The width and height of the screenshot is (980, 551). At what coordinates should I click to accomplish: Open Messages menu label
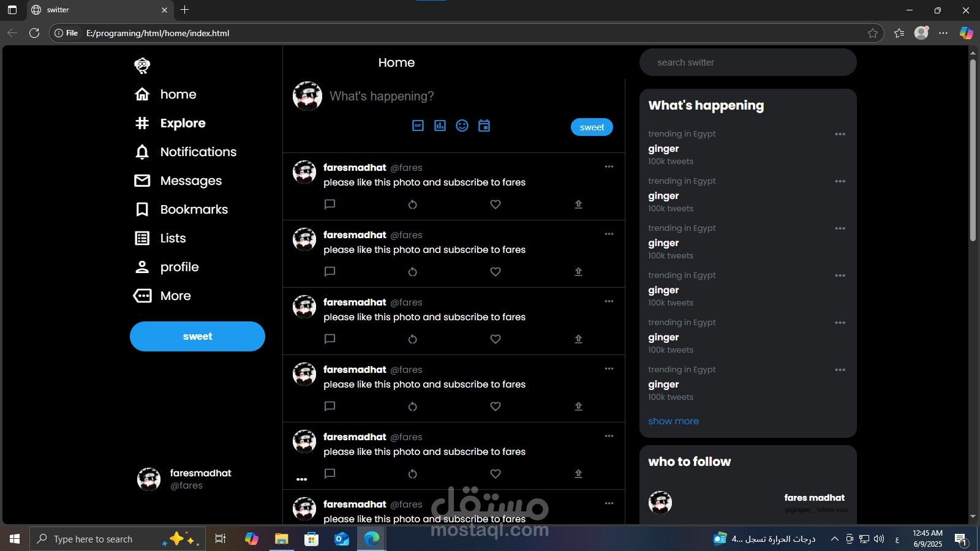pyautogui.click(x=191, y=181)
